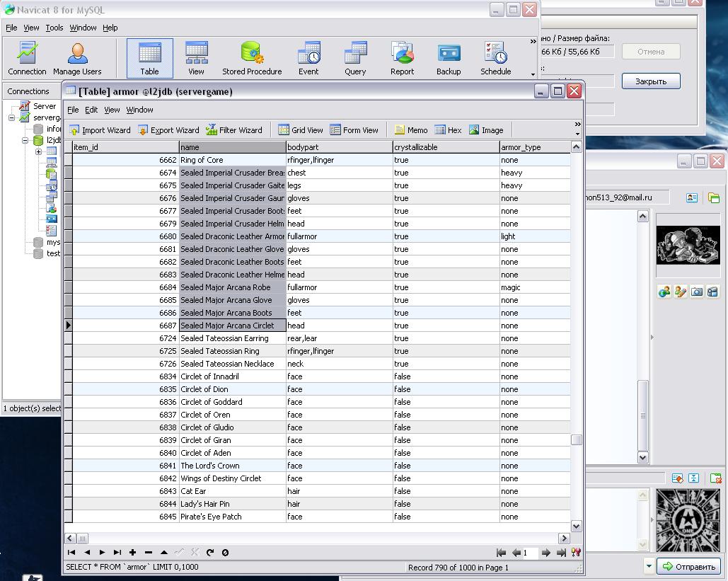
Task: Open Schedule objects
Action: click(x=495, y=58)
